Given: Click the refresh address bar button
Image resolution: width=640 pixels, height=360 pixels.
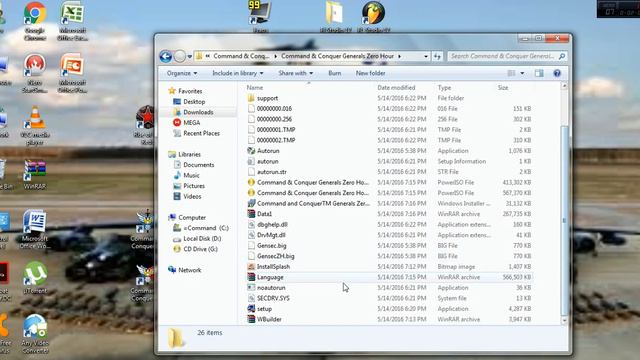Looking at the screenshot, I should point(437,56).
